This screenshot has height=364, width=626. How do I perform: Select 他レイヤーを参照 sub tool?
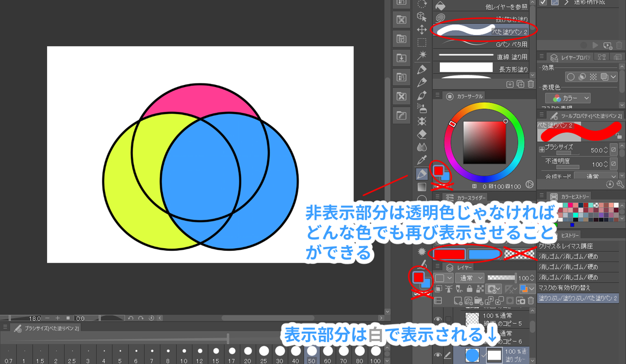tap(480, 7)
